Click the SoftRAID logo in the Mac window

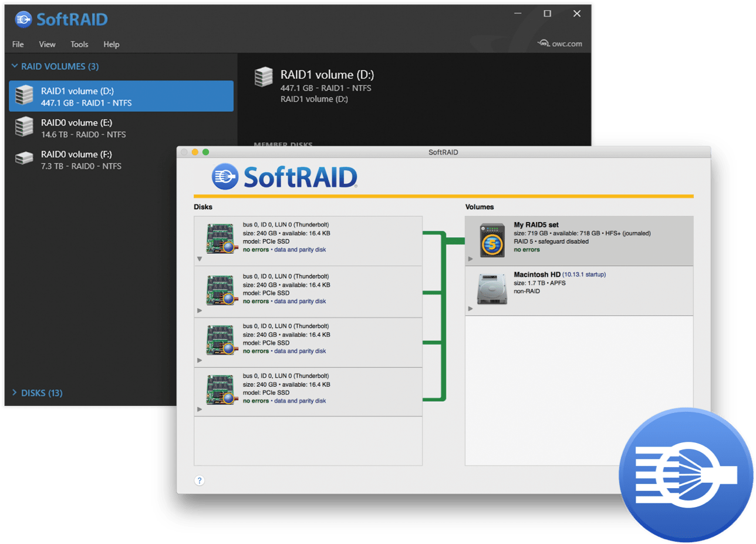click(x=285, y=176)
